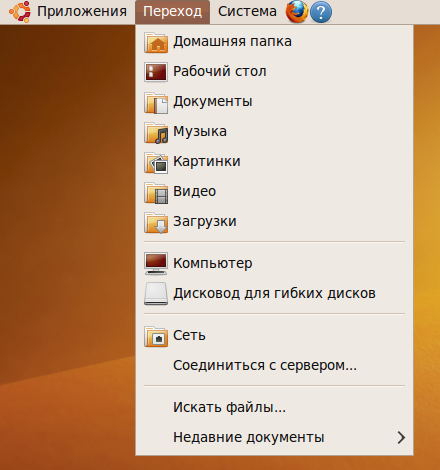Choose Загрузки entry text
Image resolution: width=440 pixels, height=470 pixels.
[x=205, y=222]
